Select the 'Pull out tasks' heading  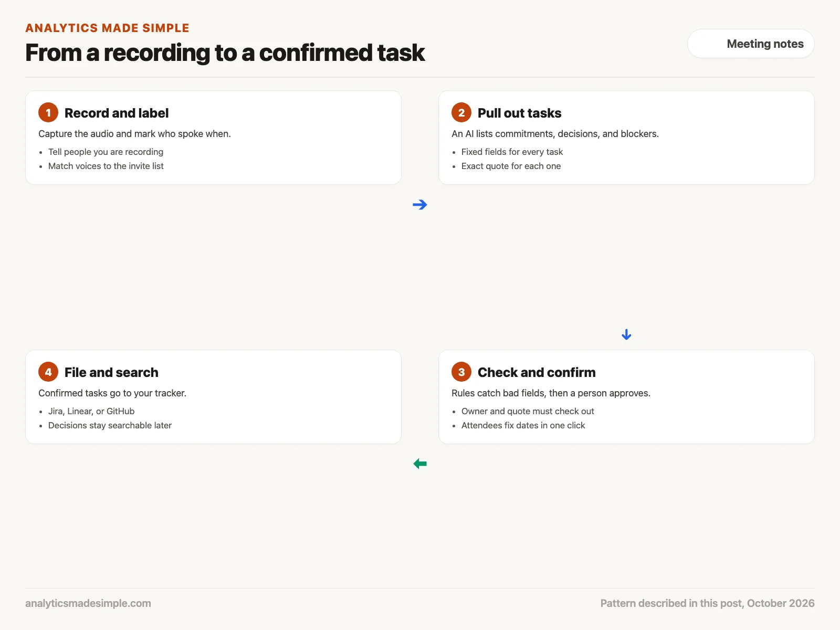tap(519, 113)
